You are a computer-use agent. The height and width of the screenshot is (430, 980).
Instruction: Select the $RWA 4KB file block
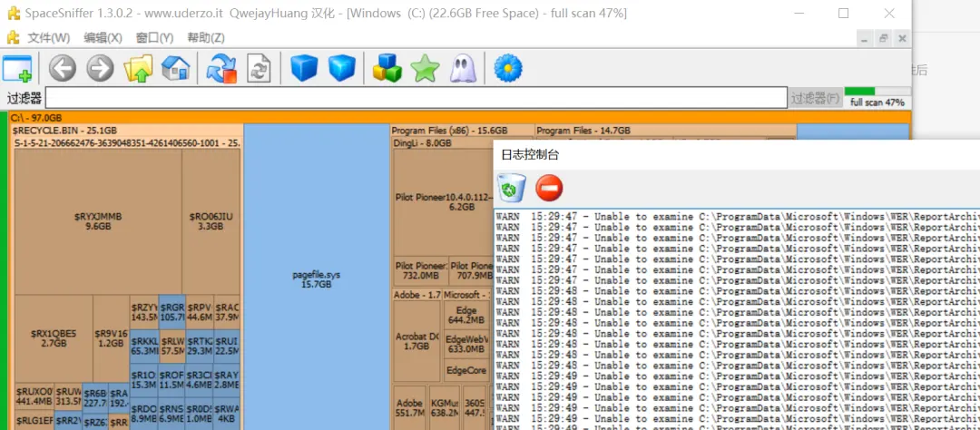[227, 413]
